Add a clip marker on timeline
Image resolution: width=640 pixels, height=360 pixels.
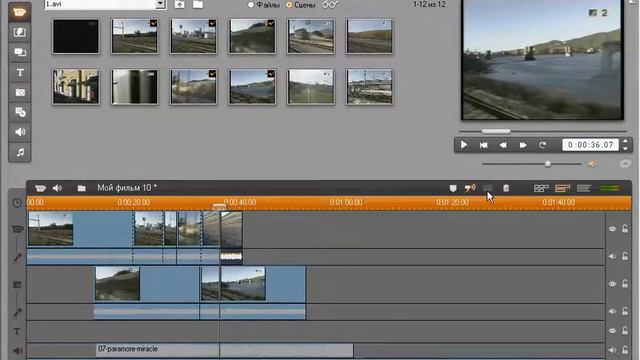453,188
